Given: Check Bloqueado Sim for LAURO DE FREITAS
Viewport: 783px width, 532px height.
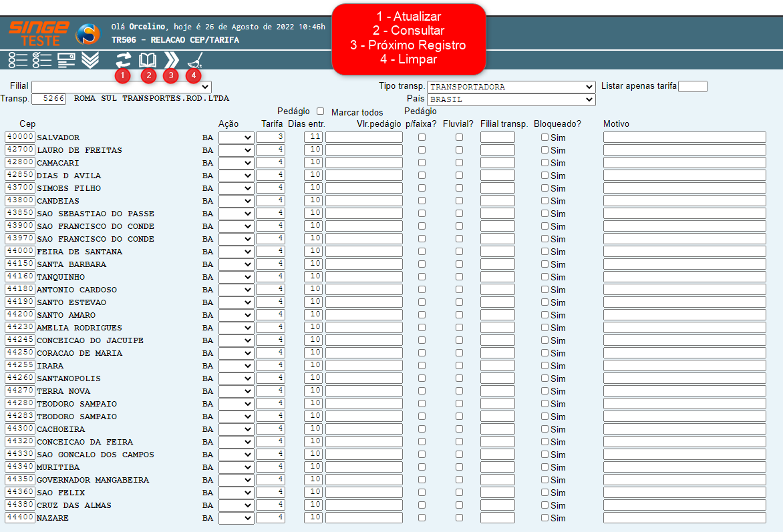Looking at the screenshot, I should click(544, 150).
